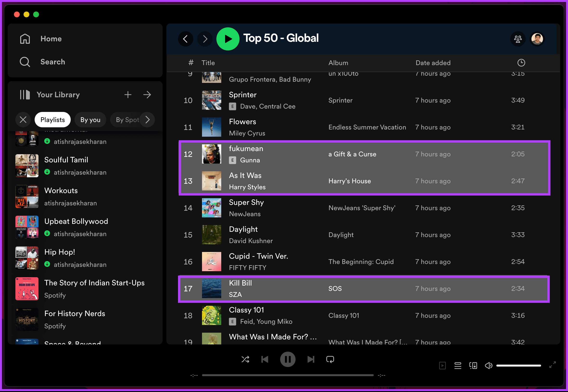Sort by the Title column header

point(208,63)
